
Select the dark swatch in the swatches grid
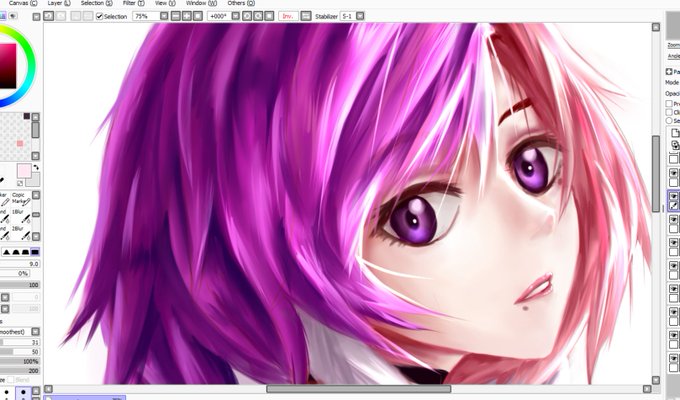(26, 116)
